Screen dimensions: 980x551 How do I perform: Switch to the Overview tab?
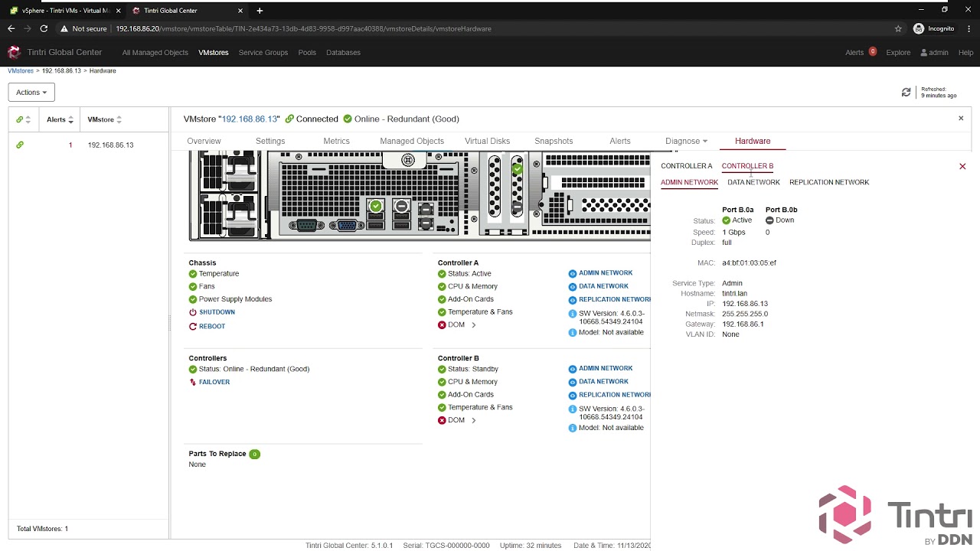pyautogui.click(x=204, y=141)
